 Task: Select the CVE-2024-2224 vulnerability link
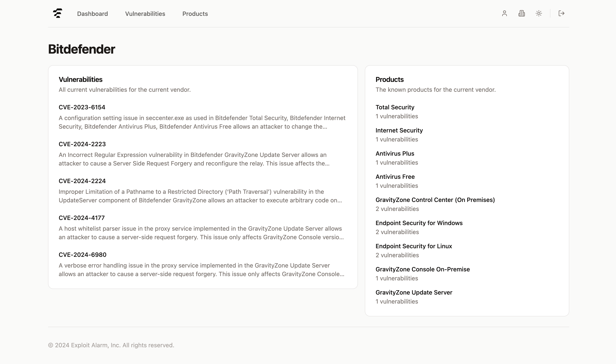pyautogui.click(x=82, y=181)
